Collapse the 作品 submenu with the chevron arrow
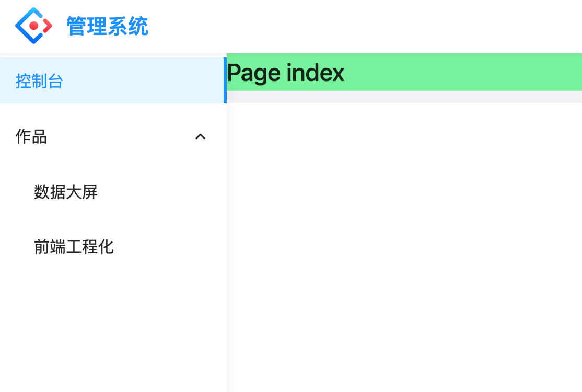 [201, 136]
